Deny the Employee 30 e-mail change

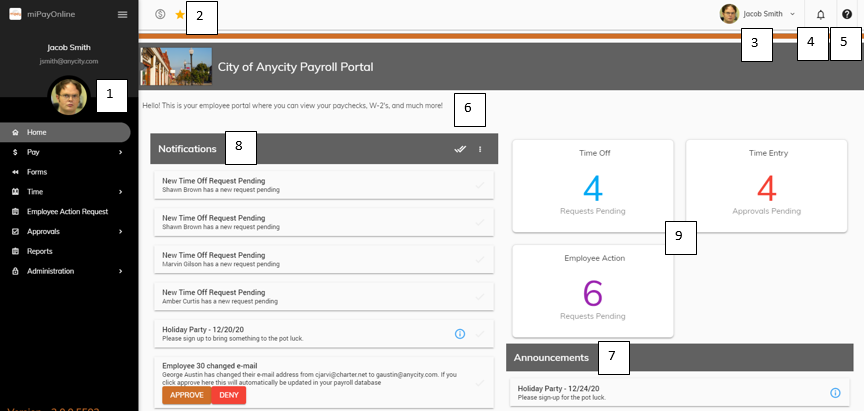click(x=228, y=395)
